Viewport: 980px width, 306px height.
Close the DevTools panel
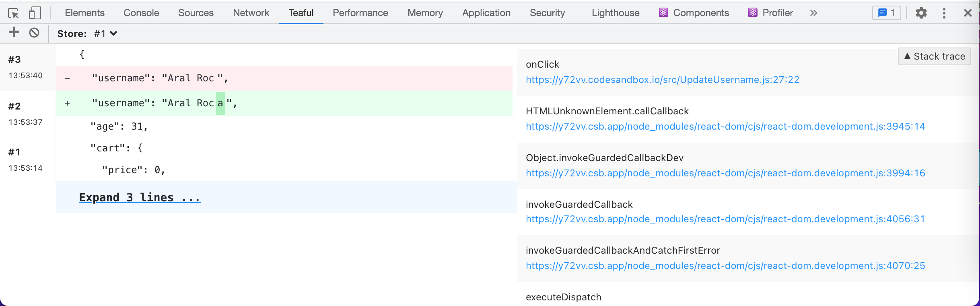(968, 13)
